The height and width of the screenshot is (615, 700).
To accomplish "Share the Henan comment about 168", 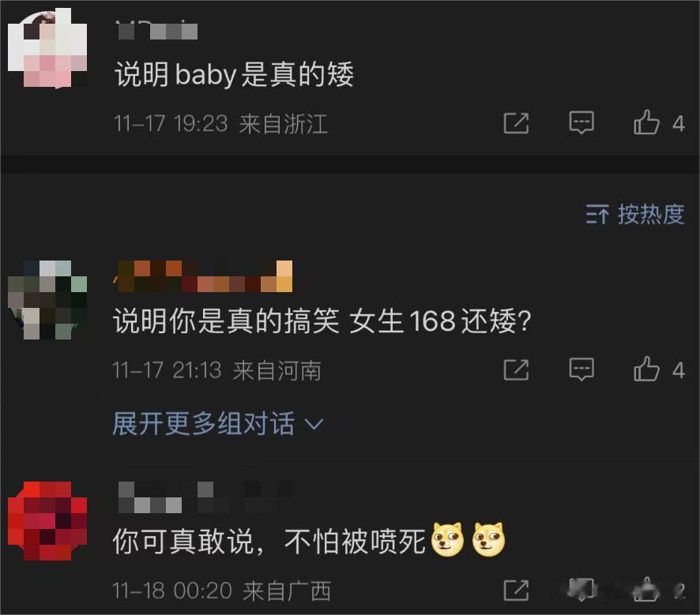I will 516,370.
